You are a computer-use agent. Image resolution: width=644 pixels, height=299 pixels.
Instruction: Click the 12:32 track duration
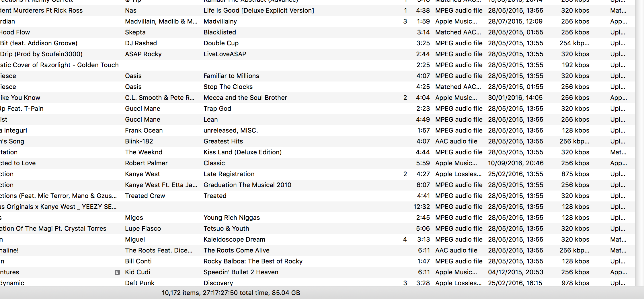click(x=422, y=207)
